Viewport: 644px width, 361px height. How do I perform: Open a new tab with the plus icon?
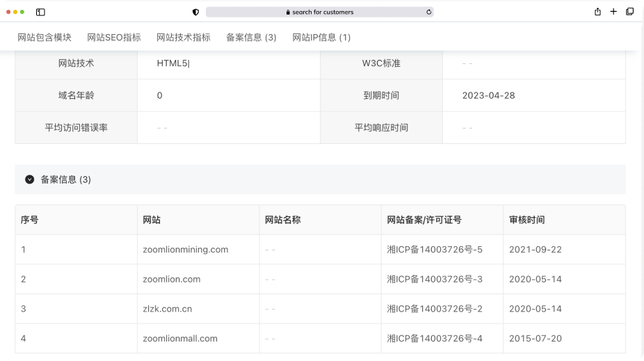coord(613,12)
